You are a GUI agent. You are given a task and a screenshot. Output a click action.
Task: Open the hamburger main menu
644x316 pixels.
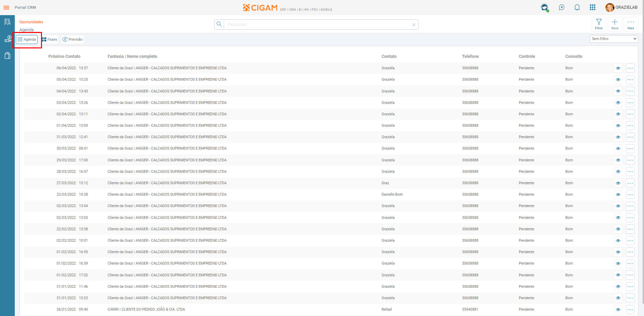coord(6,7)
